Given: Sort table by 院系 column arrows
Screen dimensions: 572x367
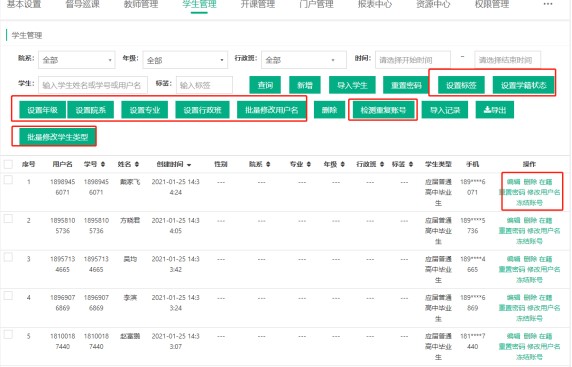Looking at the screenshot, I should pos(268,165).
